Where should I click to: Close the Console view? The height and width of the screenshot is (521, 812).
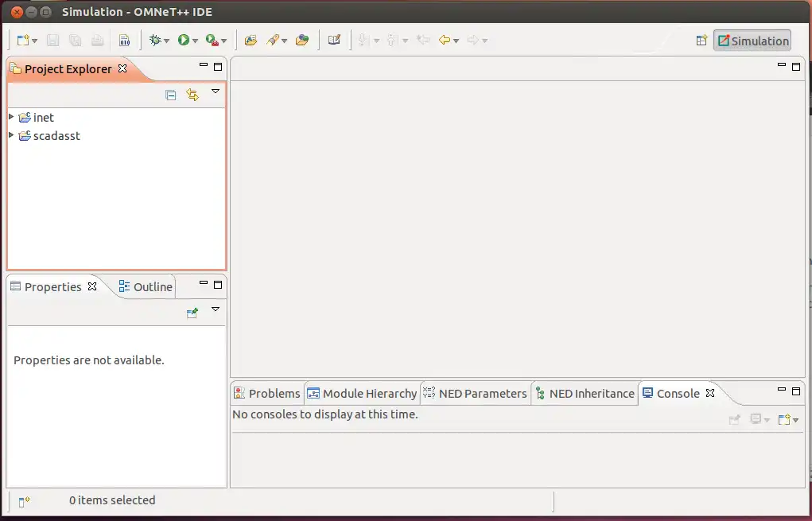(x=710, y=393)
